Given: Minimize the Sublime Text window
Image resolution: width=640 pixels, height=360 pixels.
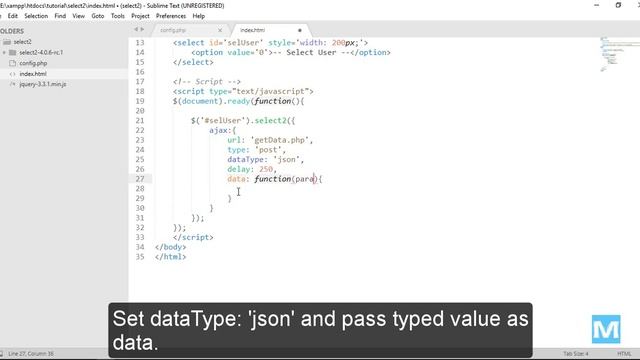Looking at the screenshot, I should pos(597,5).
